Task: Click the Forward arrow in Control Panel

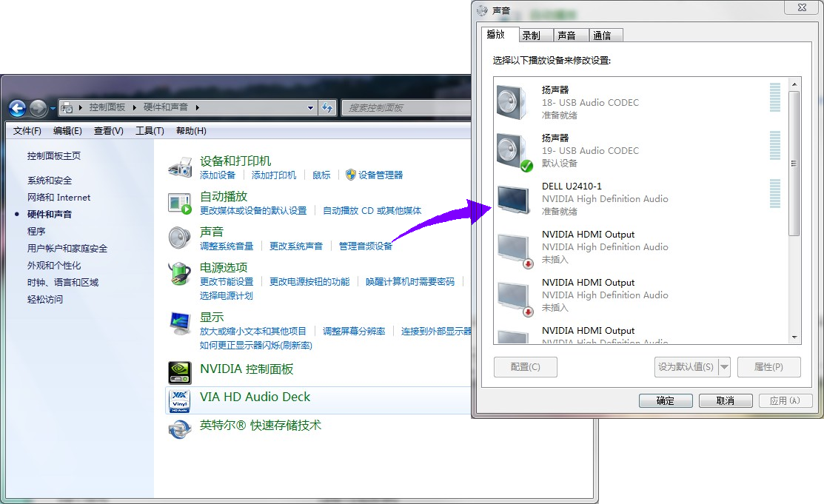Action: (x=38, y=108)
